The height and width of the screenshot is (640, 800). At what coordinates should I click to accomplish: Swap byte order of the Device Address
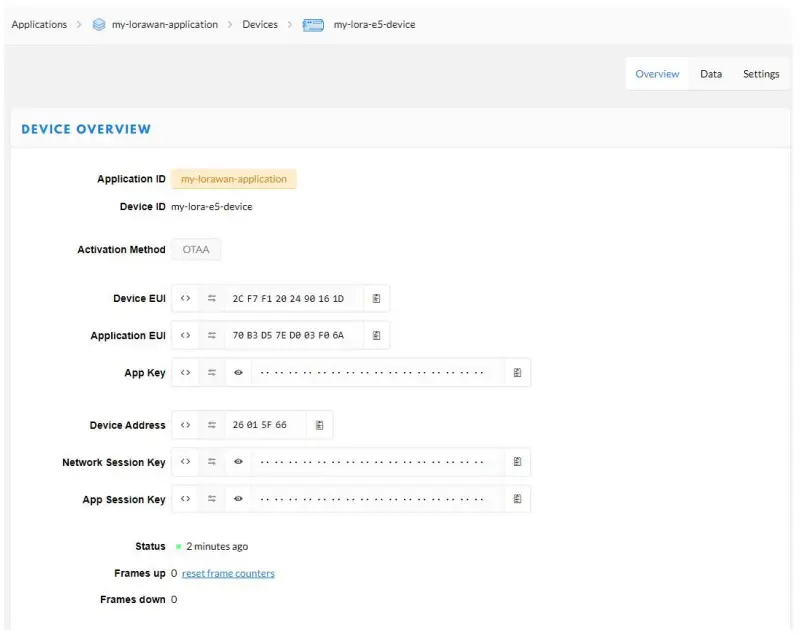(x=212, y=425)
